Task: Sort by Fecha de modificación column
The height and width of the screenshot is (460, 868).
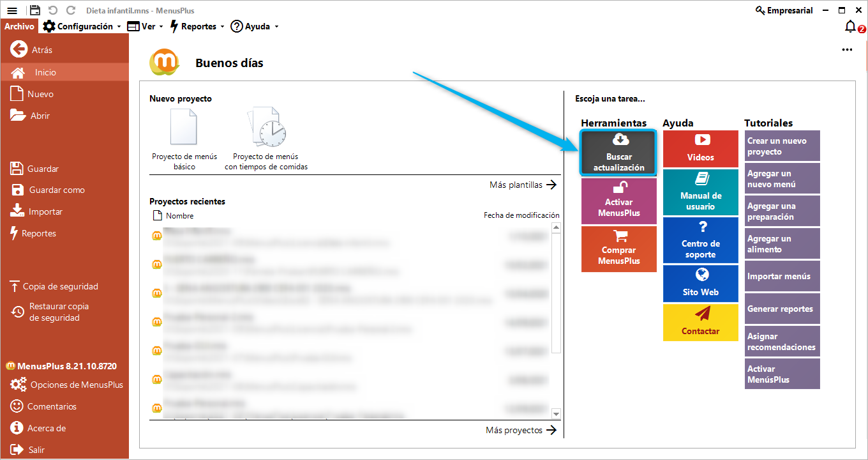Action: pyautogui.click(x=521, y=215)
